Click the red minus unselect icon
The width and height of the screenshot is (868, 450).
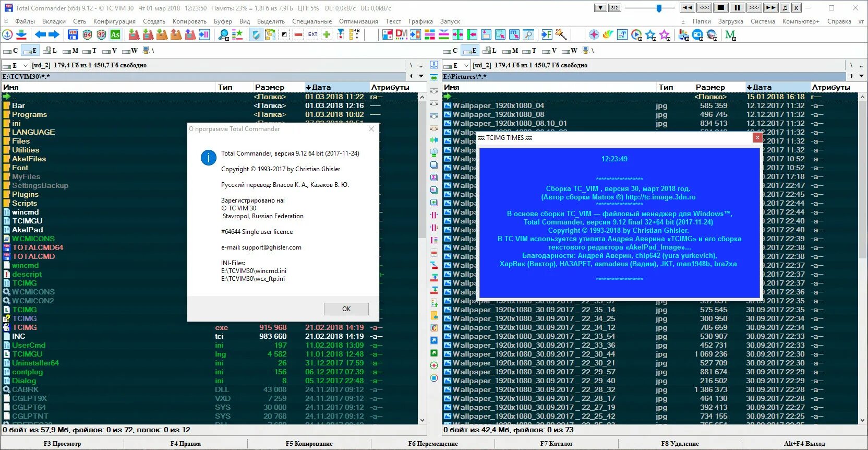tap(298, 35)
